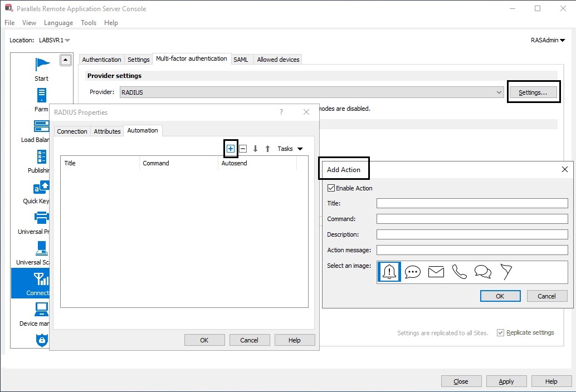576x392 pixels.
Task: Switch to the Connection tab in RADIUS Properties
Action: tap(72, 131)
